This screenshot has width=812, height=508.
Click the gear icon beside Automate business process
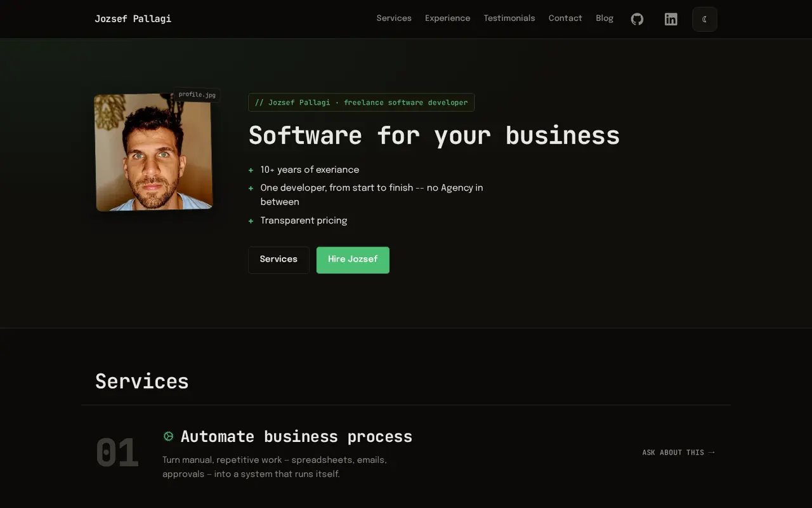(x=169, y=436)
